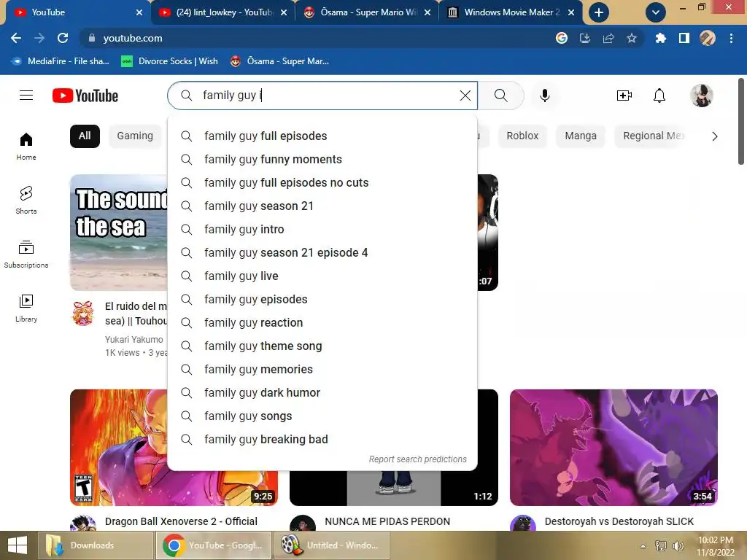The image size is (747, 560).
Task: Click the install app icon in address bar
Action: [x=585, y=38]
